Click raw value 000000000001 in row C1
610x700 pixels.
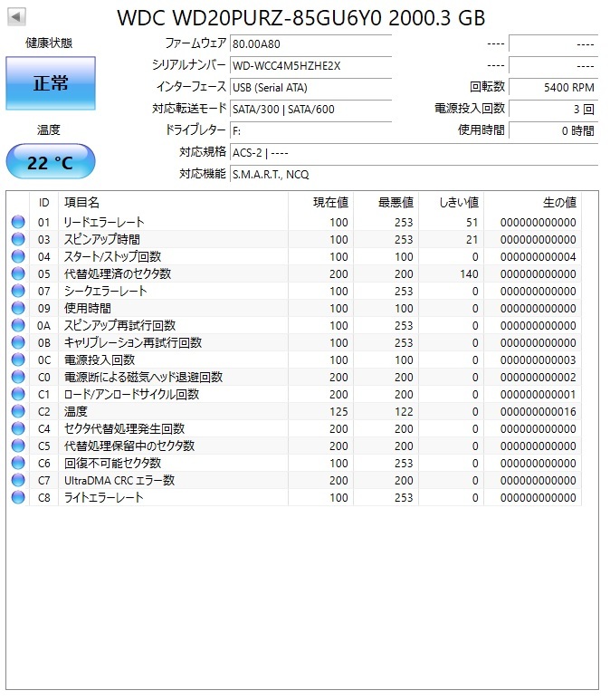click(x=539, y=394)
